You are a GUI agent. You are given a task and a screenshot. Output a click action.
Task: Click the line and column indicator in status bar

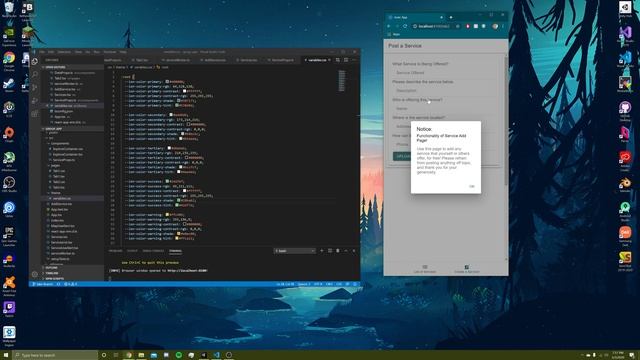[x=285, y=284]
